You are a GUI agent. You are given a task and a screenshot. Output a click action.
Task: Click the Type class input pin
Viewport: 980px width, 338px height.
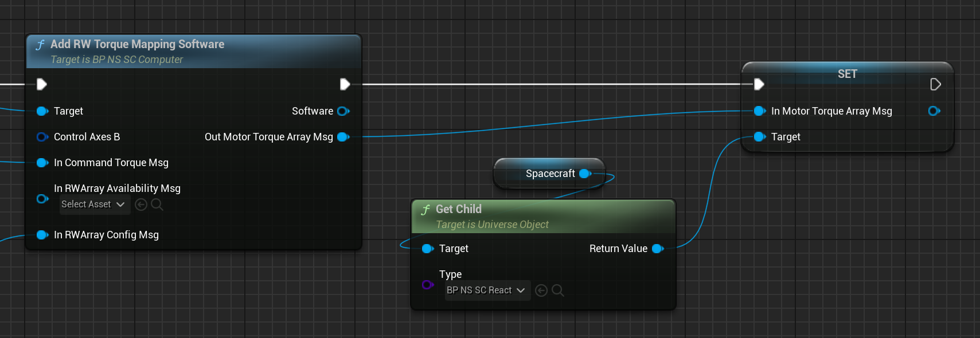(x=427, y=285)
